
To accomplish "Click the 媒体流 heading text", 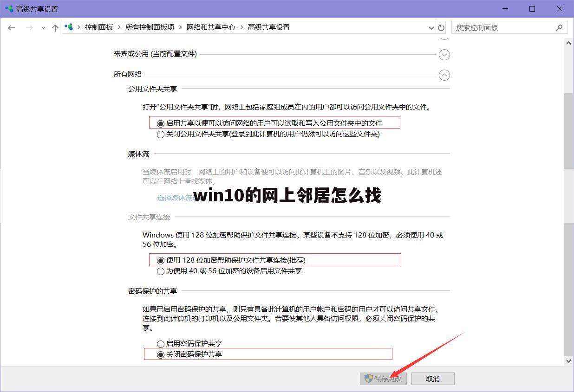I will tap(138, 154).
